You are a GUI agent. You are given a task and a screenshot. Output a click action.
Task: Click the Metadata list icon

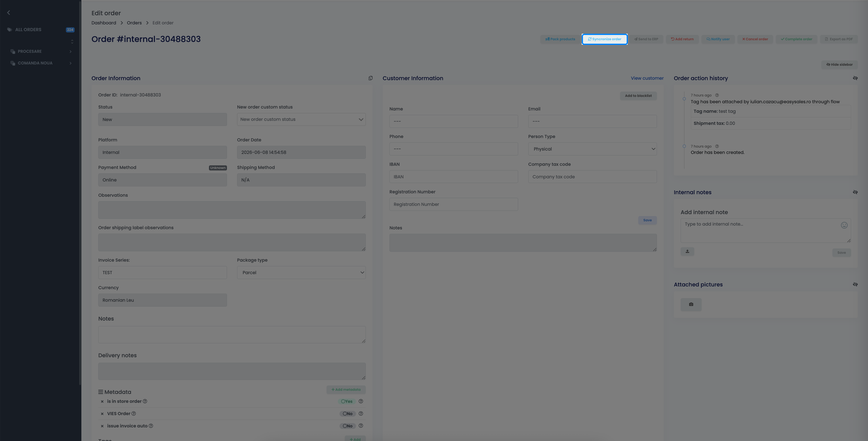tap(100, 392)
